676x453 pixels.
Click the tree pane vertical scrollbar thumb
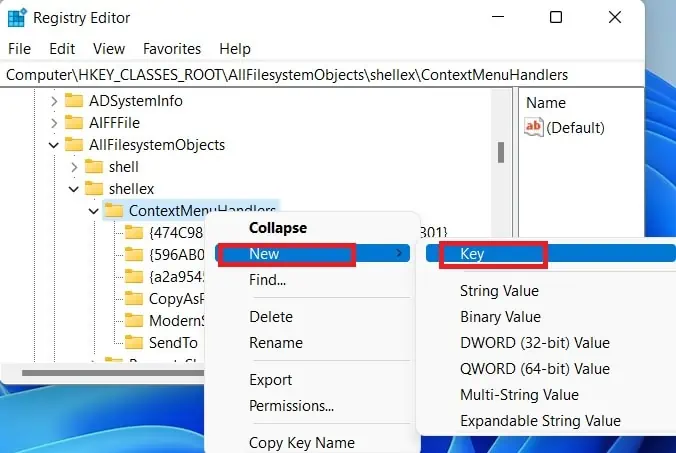pos(501,153)
